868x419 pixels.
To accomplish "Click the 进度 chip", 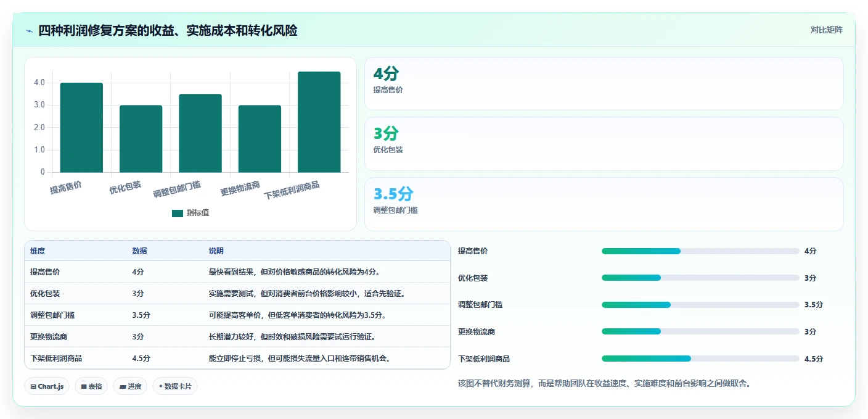I will tap(130, 386).
